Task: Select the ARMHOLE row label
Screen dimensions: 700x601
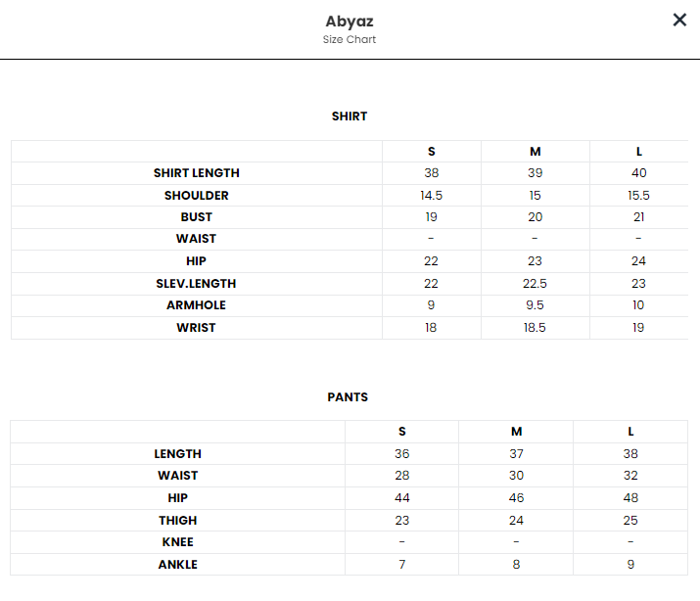Action: click(196, 305)
